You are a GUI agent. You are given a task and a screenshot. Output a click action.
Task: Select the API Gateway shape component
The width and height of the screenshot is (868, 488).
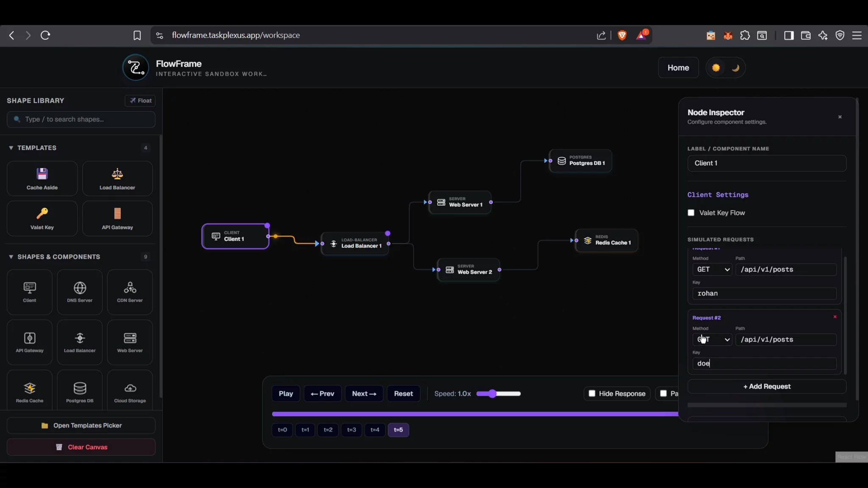pyautogui.click(x=30, y=342)
